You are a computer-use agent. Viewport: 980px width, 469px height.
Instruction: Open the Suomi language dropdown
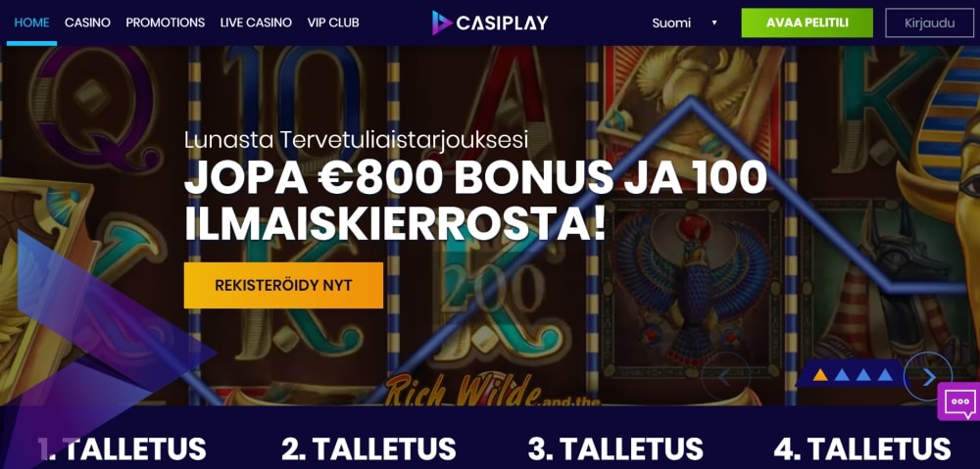pos(685,23)
